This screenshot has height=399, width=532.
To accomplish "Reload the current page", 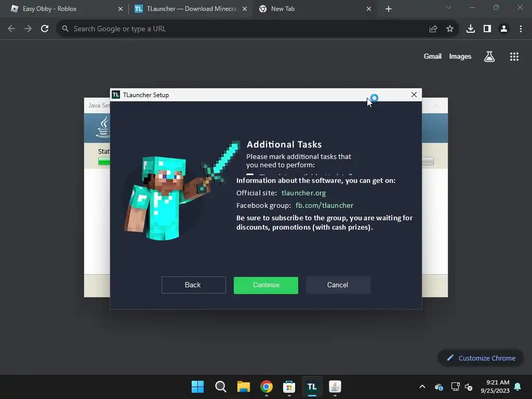I will tap(45, 29).
